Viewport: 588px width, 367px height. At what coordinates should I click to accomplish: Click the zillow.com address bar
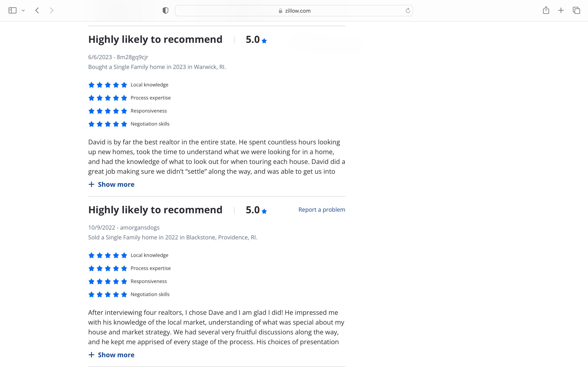(x=294, y=11)
